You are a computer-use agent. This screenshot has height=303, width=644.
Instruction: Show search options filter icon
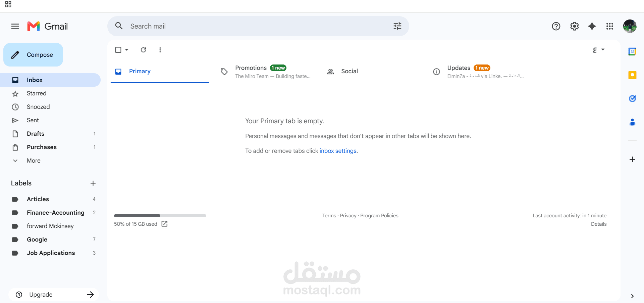pyautogui.click(x=397, y=26)
